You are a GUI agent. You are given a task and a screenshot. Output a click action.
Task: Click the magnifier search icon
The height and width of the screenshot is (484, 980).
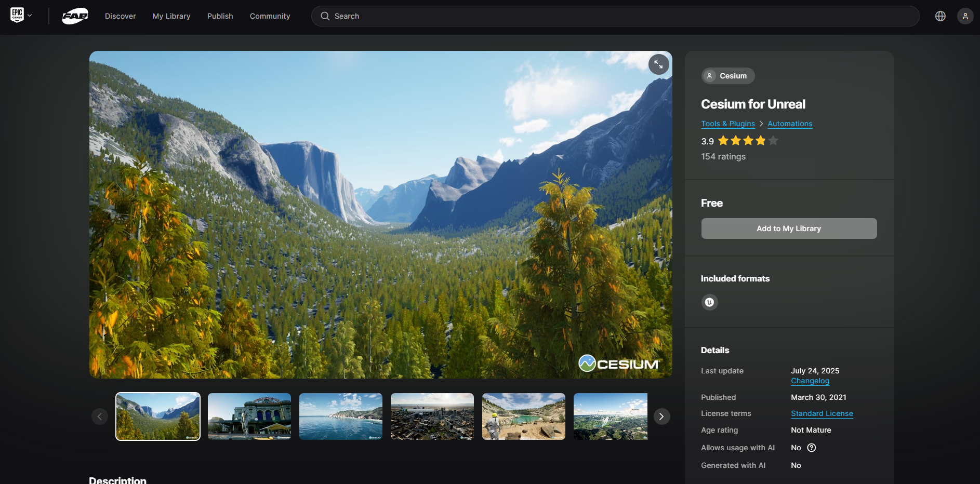coord(325,16)
